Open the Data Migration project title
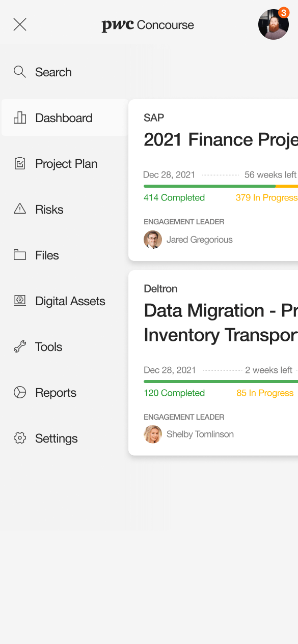298x644 pixels. coord(221,323)
